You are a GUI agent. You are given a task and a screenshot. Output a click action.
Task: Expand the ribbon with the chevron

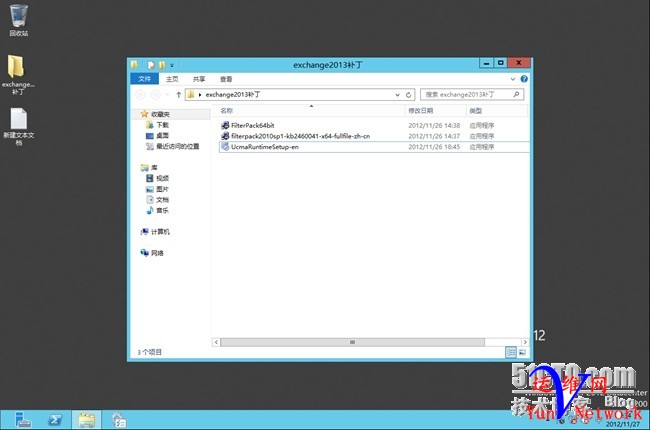tap(513, 79)
